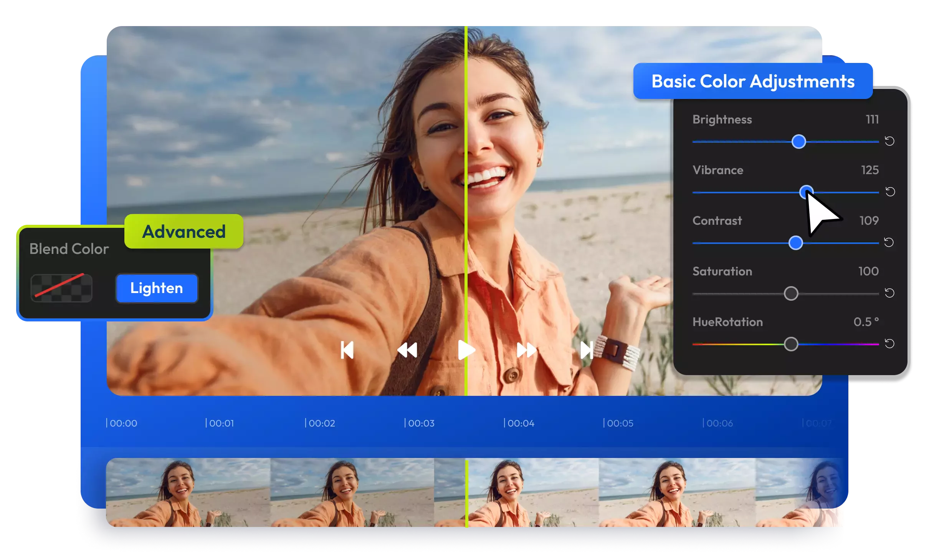Click the Saturation slider knob
Image resolution: width=929 pixels, height=560 pixels.
click(791, 294)
